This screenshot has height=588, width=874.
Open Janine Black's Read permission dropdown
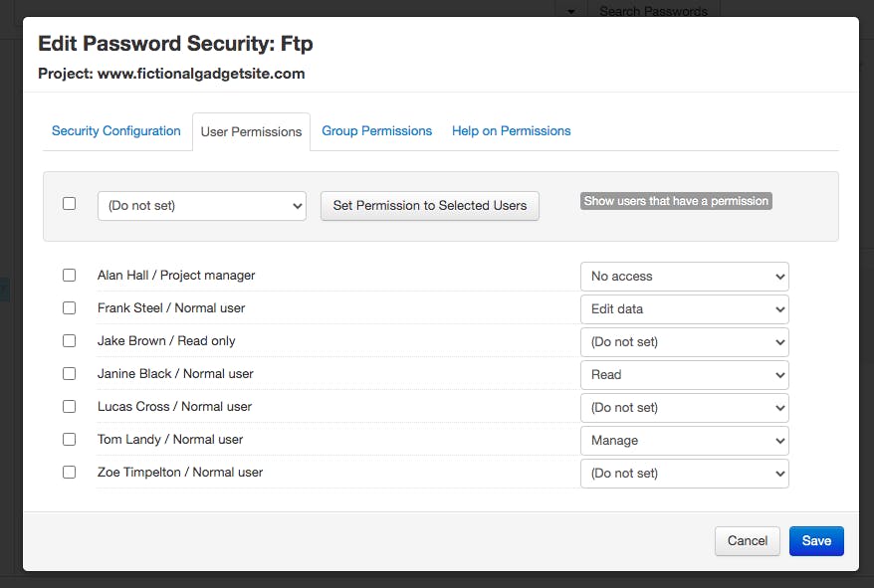[684, 375]
